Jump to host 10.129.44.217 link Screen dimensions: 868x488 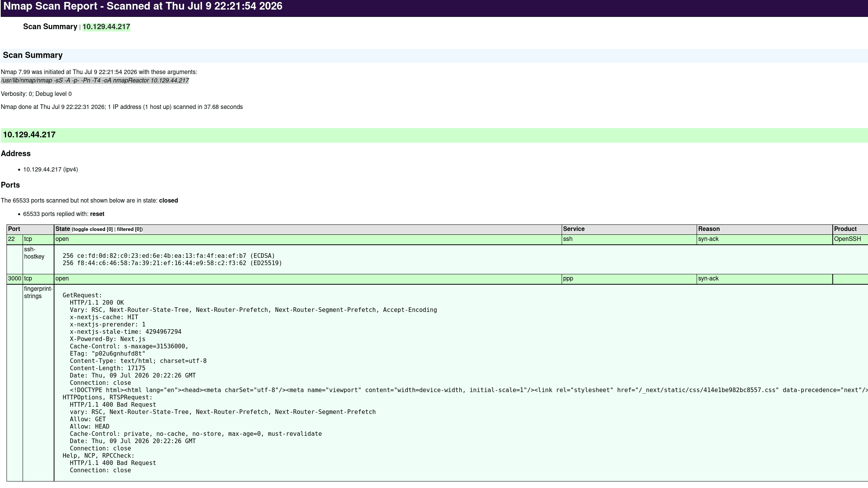106,27
